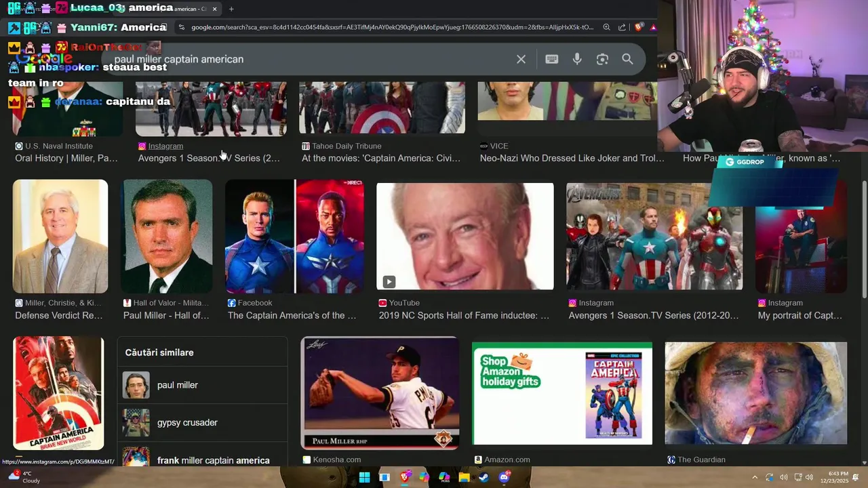Image resolution: width=868 pixels, height=488 pixels.
Task: Open Steam from the taskbar
Action: coord(484,477)
